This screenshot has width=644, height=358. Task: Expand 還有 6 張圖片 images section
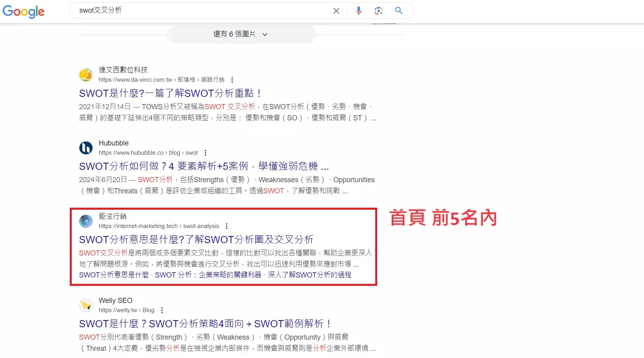241,34
